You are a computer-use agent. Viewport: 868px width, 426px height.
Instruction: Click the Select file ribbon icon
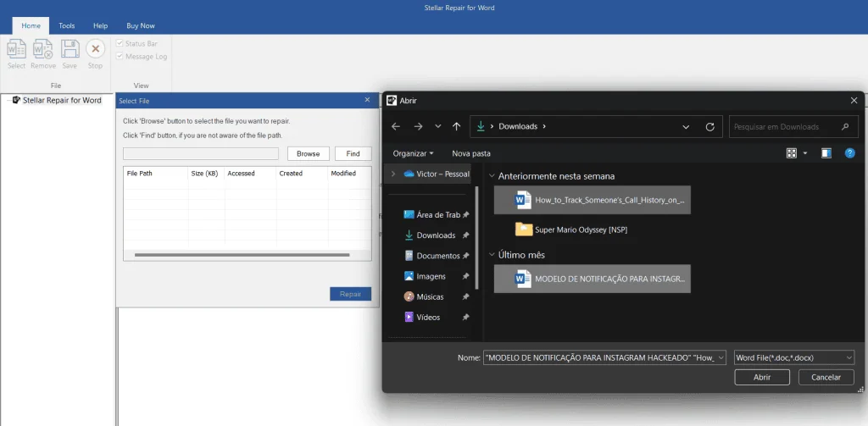coord(16,54)
